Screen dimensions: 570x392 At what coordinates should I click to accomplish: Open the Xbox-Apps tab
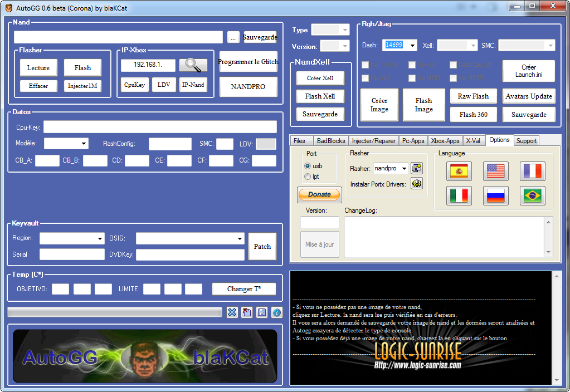pos(445,141)
